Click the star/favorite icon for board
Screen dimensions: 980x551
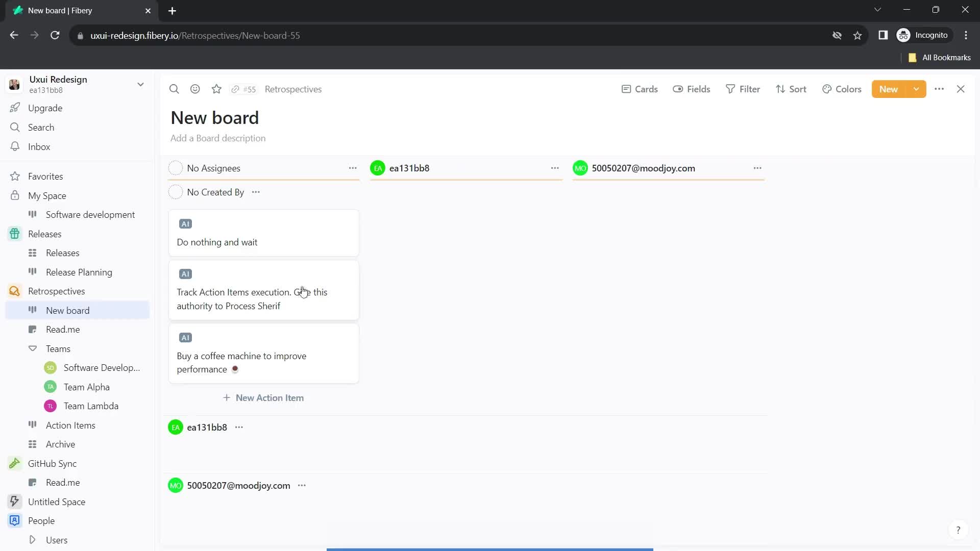pos(216,88)
